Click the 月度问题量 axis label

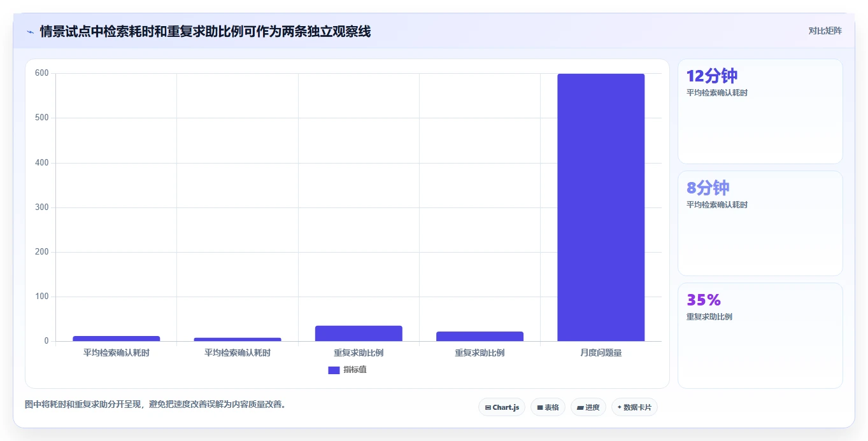(601, 353)
